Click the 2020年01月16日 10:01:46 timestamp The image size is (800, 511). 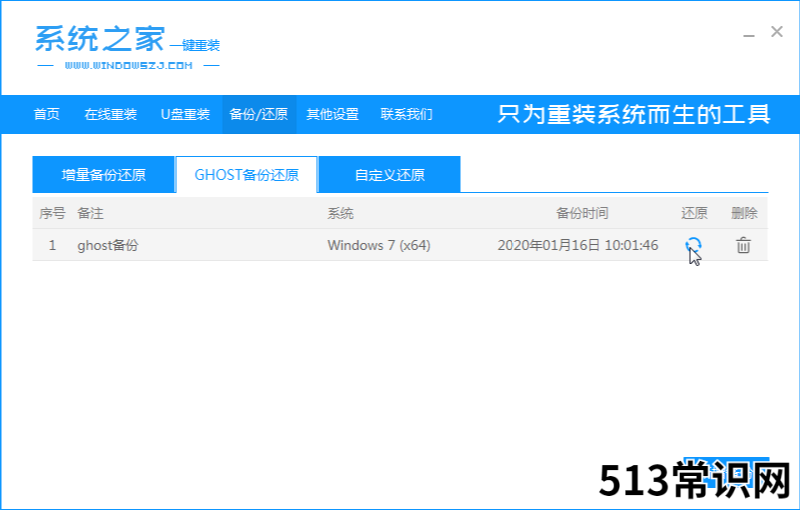tap(578, 245)
